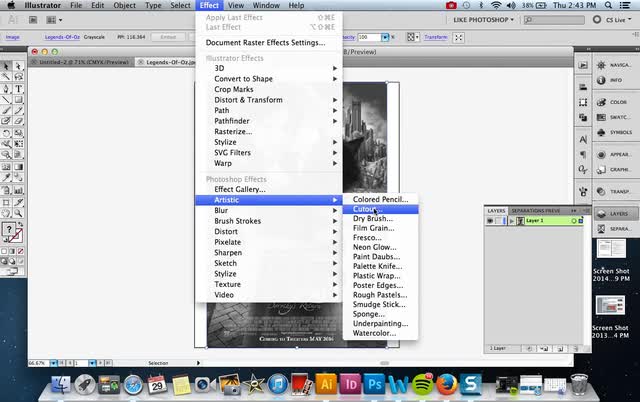Select the Type tool
The height and width of the screenshot is (402, 640).
tap(18, 89)
